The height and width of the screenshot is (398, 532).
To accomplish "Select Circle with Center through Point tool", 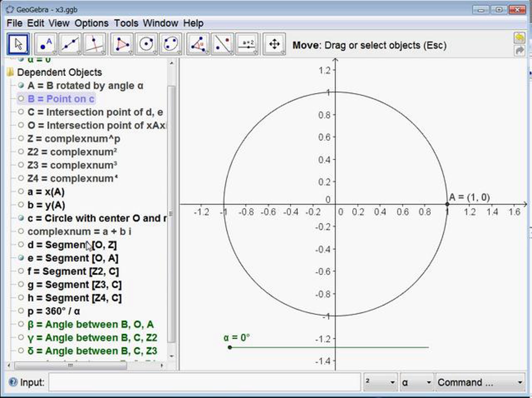I will (x=146, y=44).
